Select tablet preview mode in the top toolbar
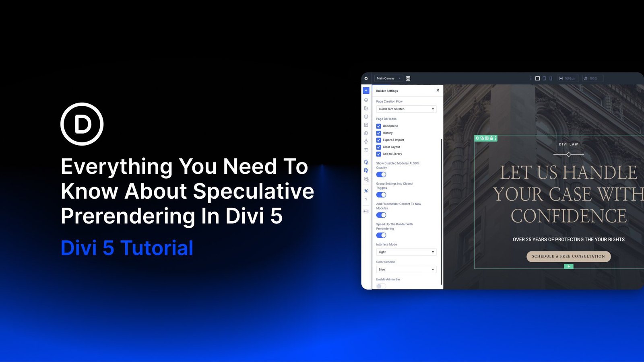644x362 pixels. tap(544, 78)
